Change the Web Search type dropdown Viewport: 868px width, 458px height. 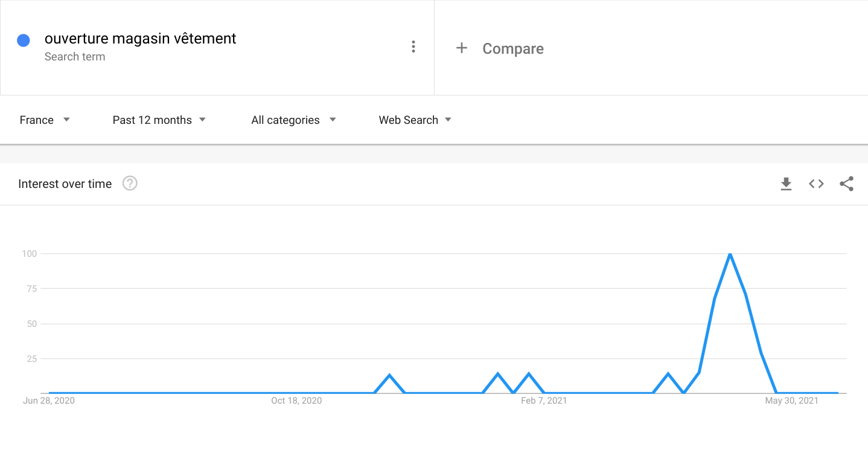pos(415,120)
